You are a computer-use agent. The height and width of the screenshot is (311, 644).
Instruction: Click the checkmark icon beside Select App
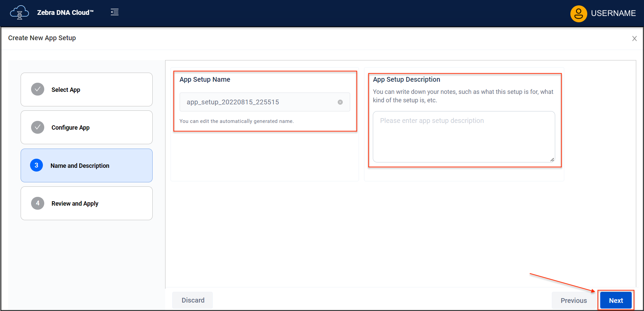click(38, 89)
